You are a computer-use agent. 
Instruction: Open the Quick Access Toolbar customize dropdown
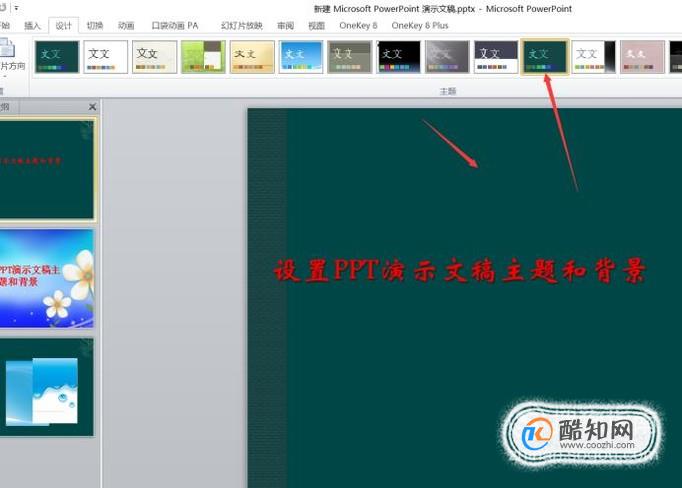point(17,8)
